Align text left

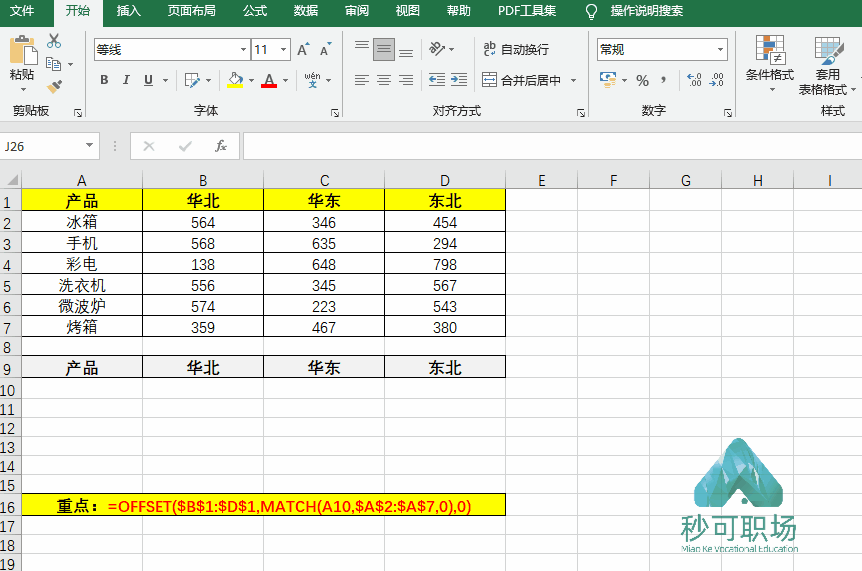pyautogui.click(x=361, y=80)
